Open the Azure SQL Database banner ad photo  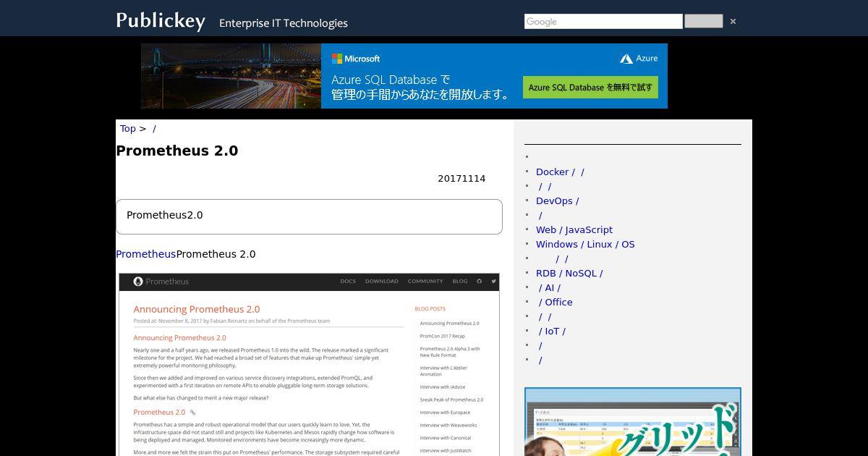[x=231, y=76]
